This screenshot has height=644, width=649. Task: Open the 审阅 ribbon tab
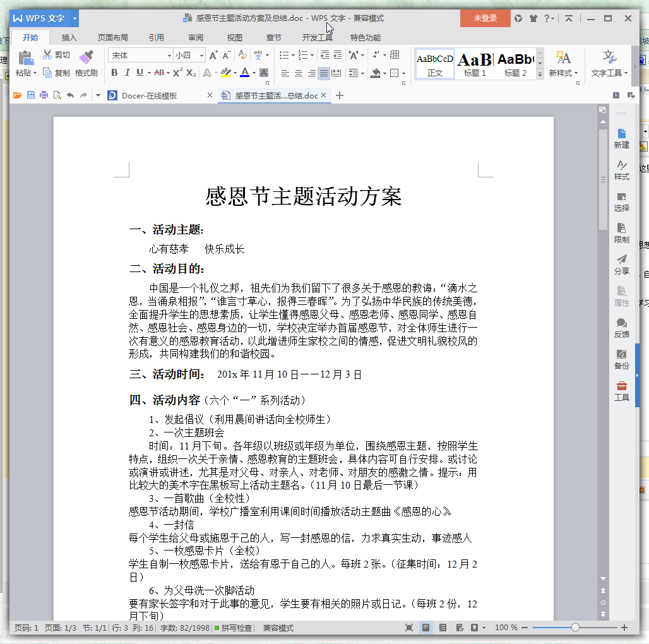(195, 38)
